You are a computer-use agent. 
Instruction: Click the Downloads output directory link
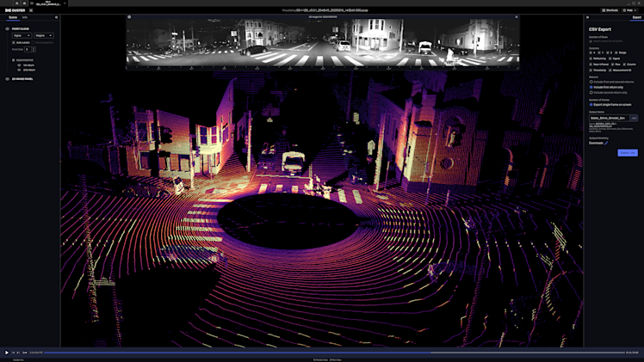click(x=596, y=143)
